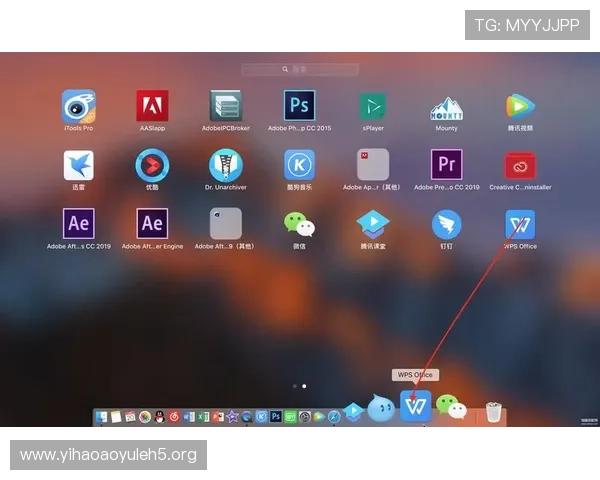Open System Preferences gear in the Dock
Screen dimensions: 600x480
(x=305, y=416)
